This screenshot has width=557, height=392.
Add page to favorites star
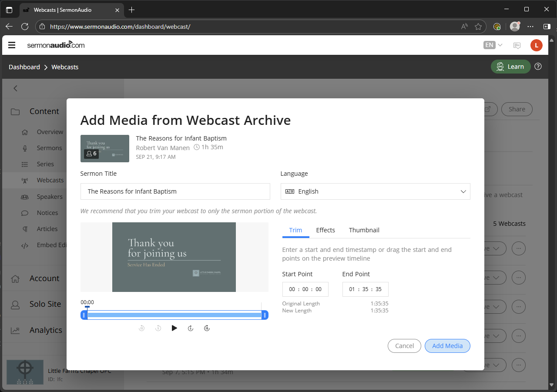(x=478, y=27)
